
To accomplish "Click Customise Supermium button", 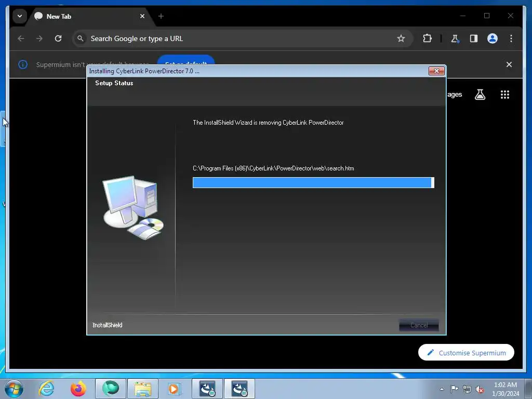I will [x=466, y=353].
